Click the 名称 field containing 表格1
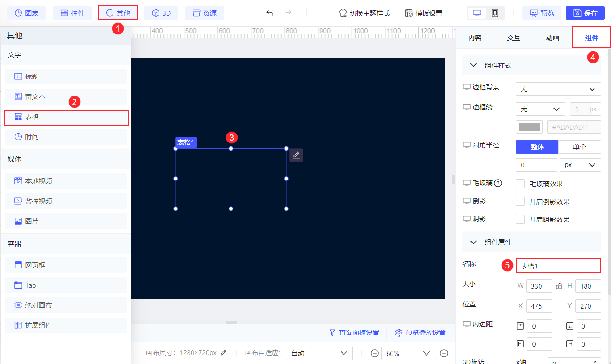 pos(558,266)
